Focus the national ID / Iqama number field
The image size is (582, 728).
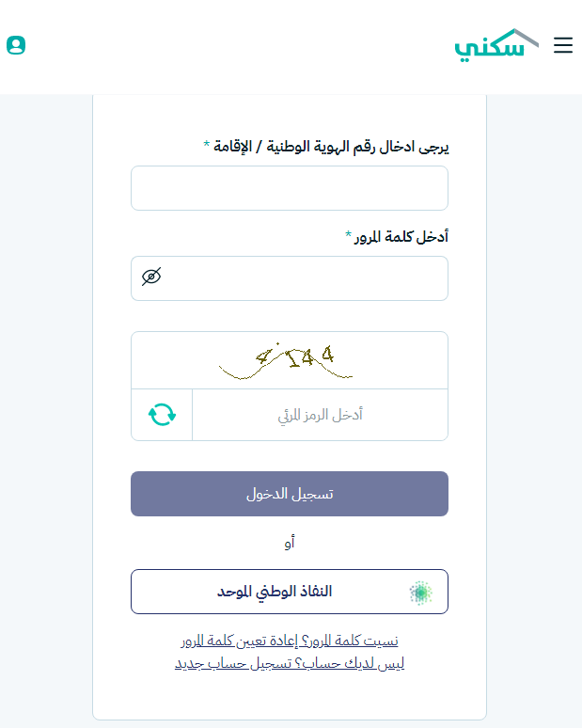[290, 188]
